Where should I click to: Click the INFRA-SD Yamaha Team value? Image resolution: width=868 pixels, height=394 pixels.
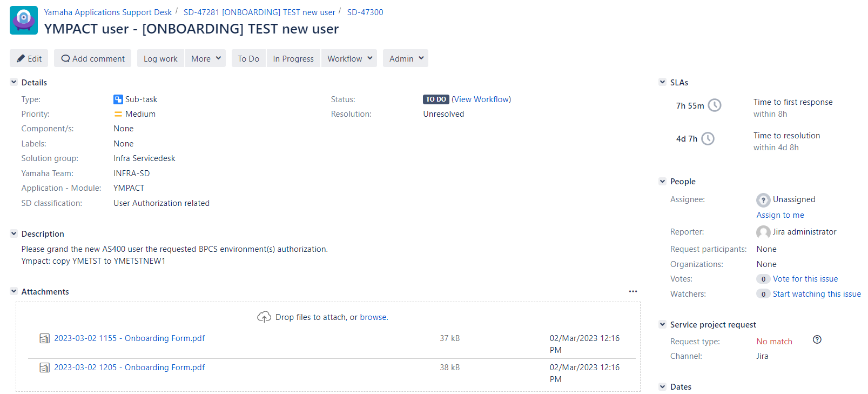pyautogui.click(x=131, y=173)
